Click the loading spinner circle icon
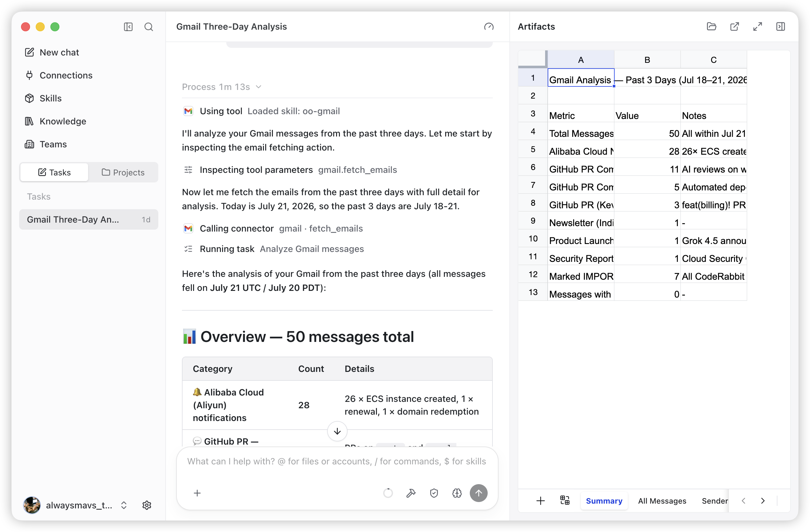 pos(388,493)
